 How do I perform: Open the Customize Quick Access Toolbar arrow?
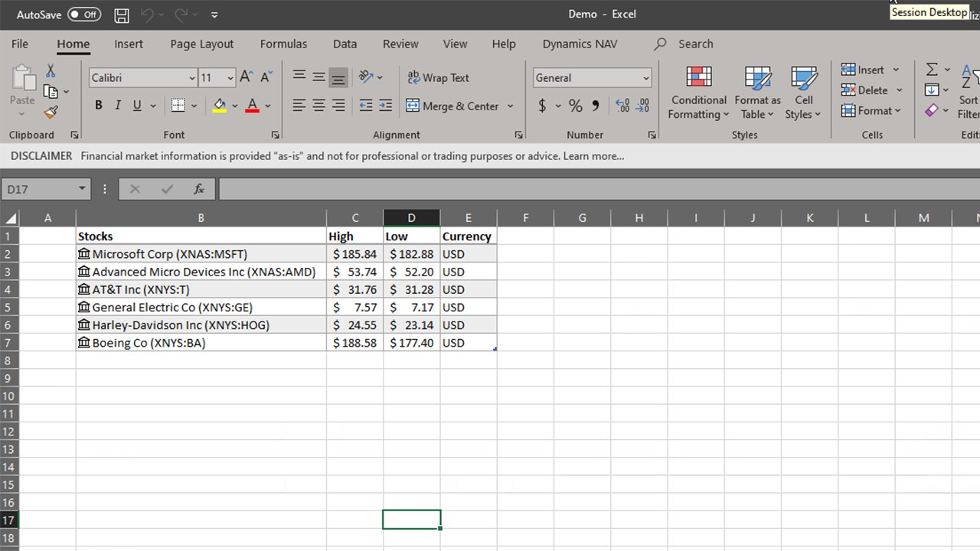pyautogui.click(x=214, y=15)
